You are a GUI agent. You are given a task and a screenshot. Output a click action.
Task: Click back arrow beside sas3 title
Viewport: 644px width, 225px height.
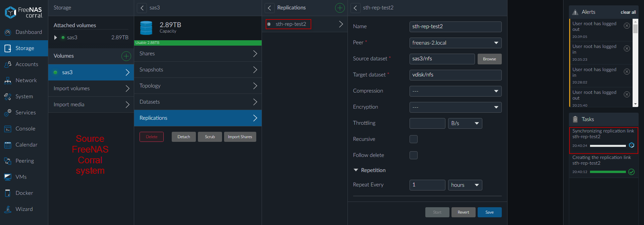tap(142, 8)
